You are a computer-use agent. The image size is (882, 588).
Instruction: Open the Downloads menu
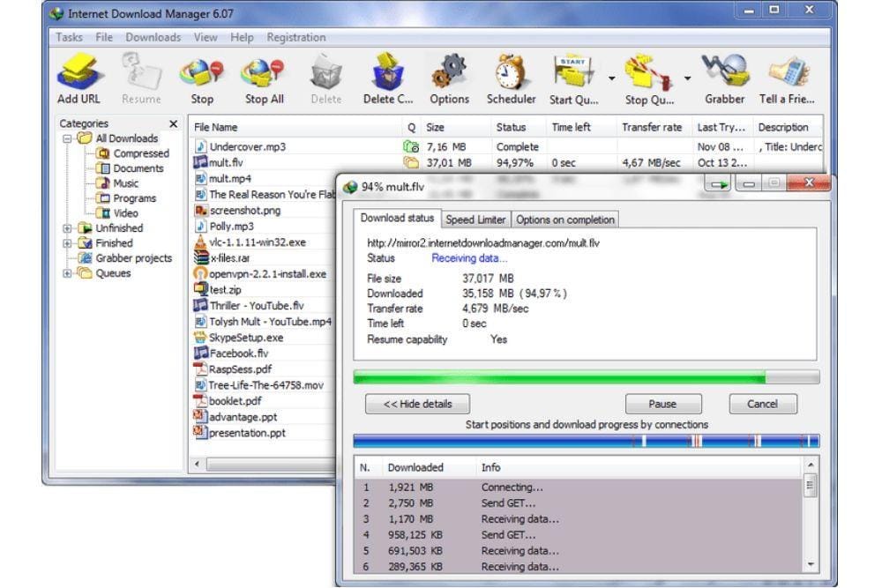[153, 37]
